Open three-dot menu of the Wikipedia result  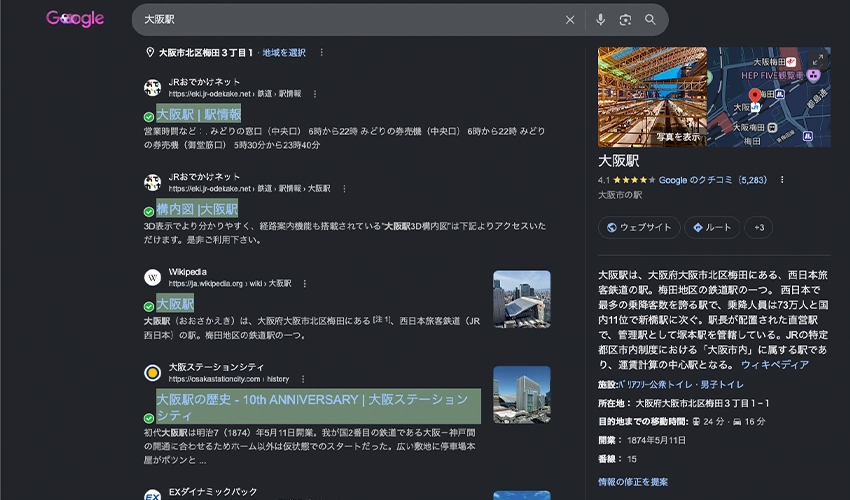click(x=305, y=284)
